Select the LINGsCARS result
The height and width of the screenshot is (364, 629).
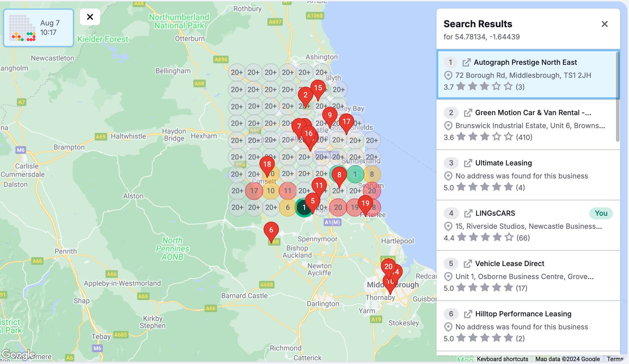tap(528, 226)
